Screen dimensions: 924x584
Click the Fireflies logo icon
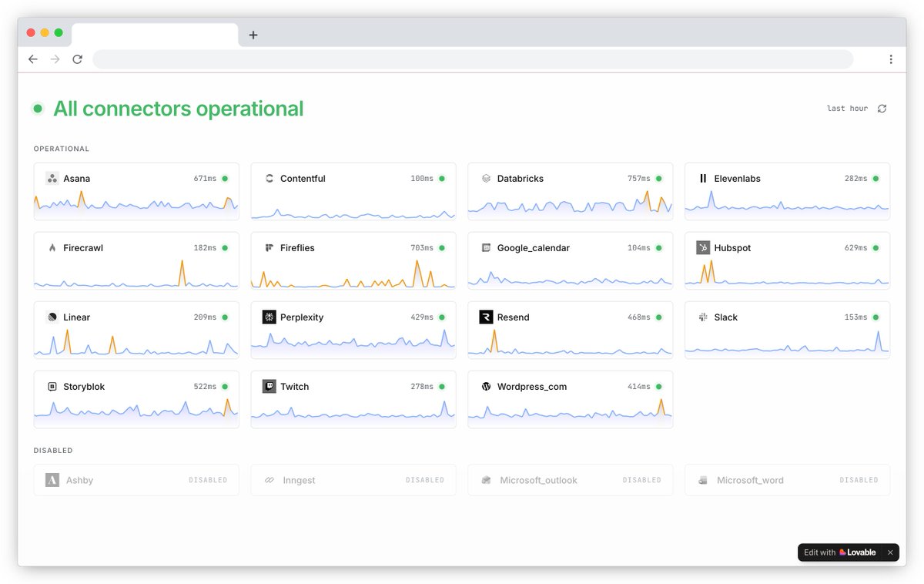[x=269, y=248]
